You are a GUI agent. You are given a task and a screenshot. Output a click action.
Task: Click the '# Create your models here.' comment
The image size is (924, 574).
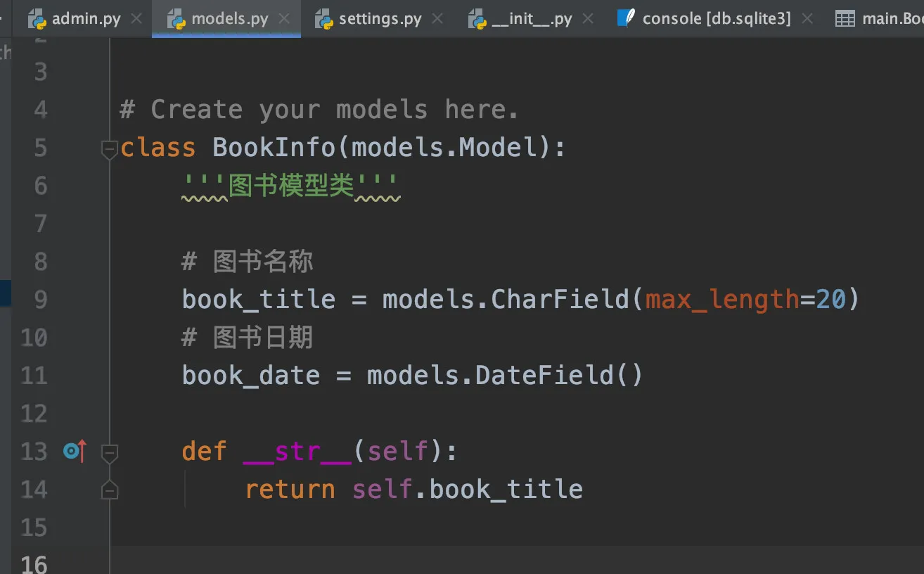coord(319,110)
